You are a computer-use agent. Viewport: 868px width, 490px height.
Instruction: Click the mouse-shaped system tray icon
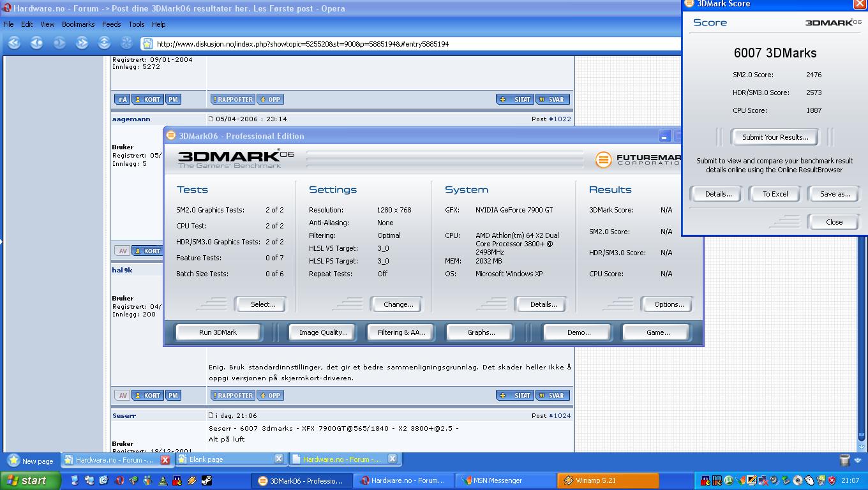tap(809, 480)
